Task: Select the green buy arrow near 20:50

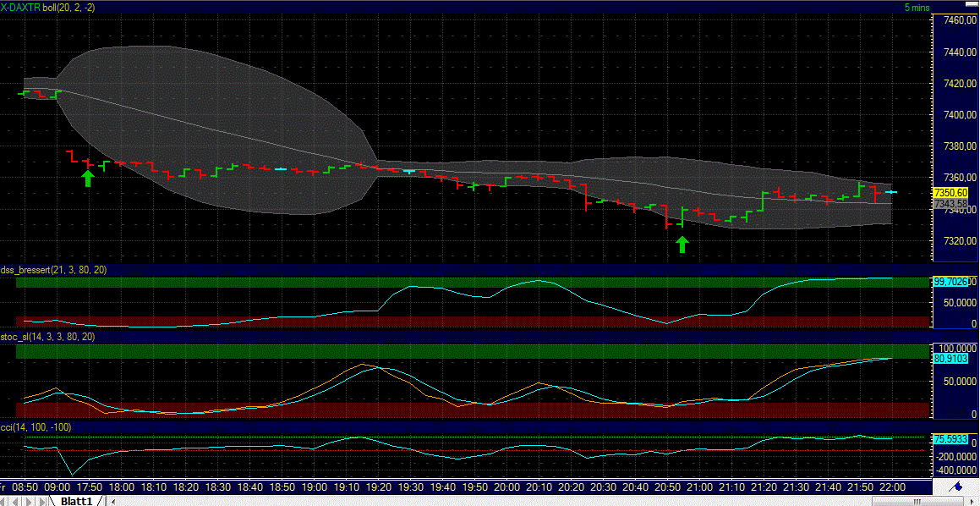Action: click(x=682, y=245)
